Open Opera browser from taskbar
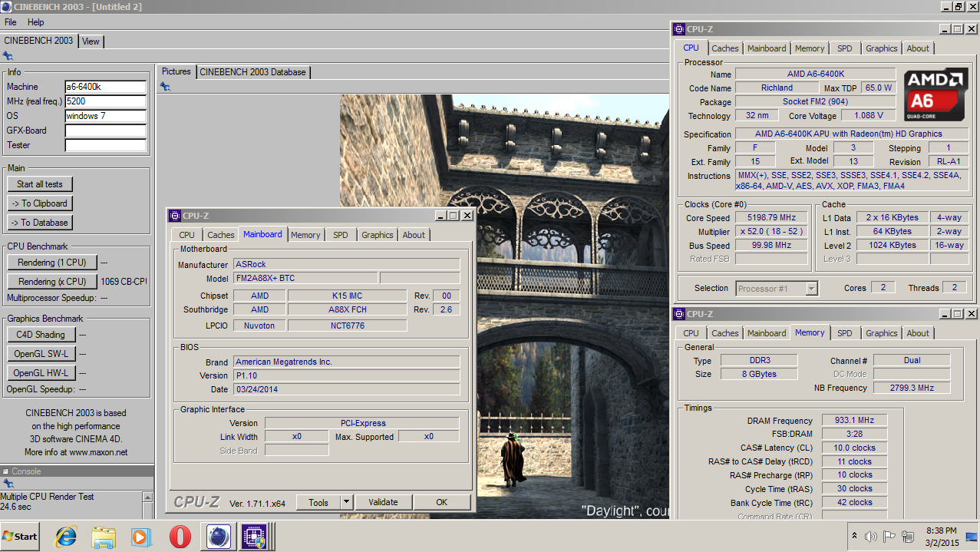The height and width of the screenshot is (552, 980). (180, 537)
